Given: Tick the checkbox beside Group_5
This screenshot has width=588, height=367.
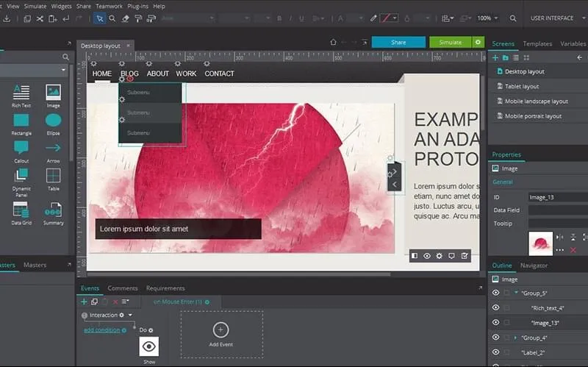Looking at the screenshot, I should [x=506, y=293].
